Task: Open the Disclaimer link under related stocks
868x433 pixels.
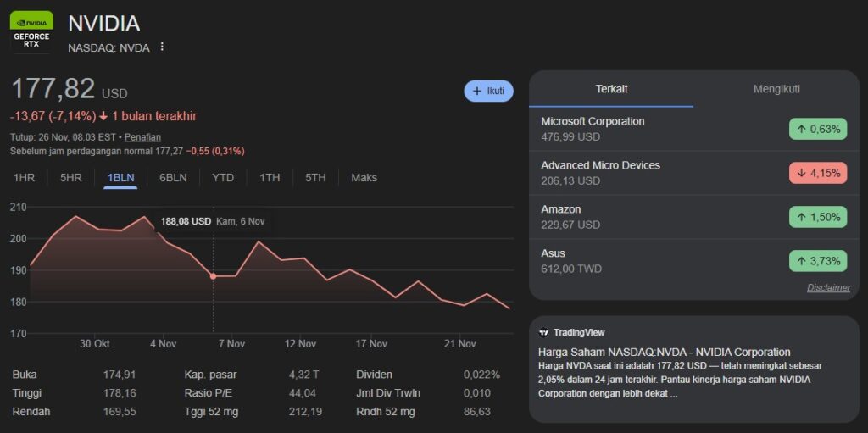Action: (x=828, y=287)
